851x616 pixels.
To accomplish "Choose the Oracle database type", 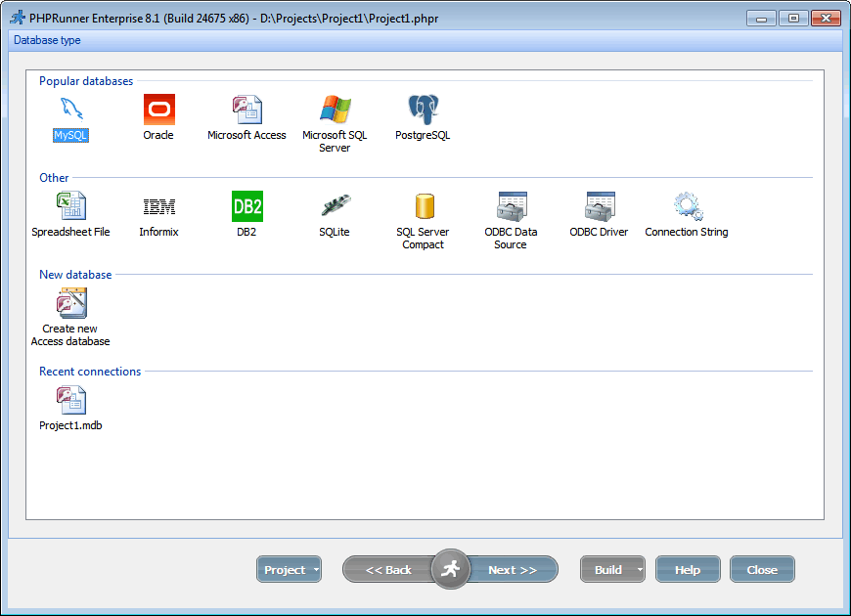I will (158, 110).
